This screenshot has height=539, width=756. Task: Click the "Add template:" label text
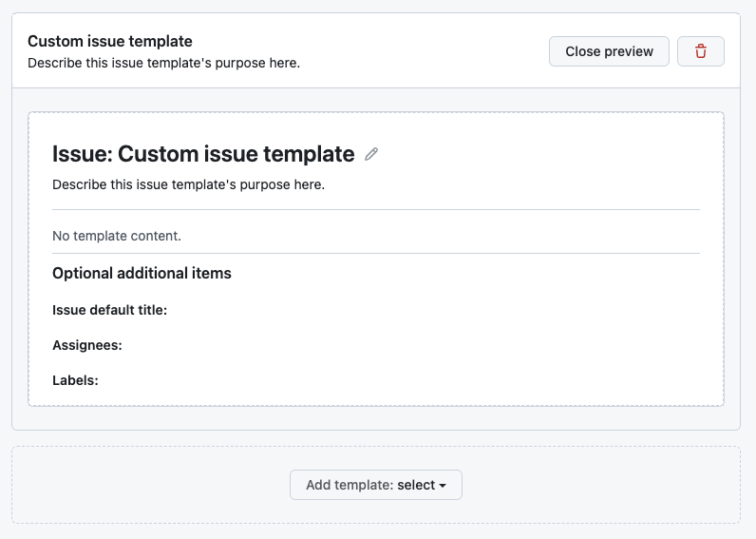349,485
